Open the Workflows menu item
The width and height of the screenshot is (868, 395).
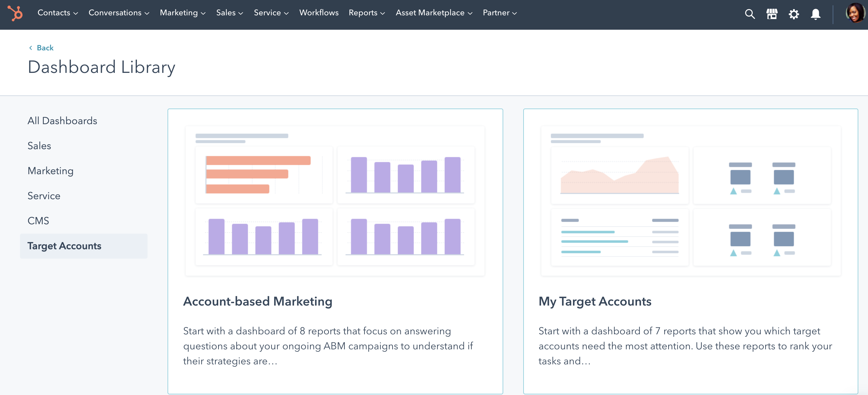319,13
